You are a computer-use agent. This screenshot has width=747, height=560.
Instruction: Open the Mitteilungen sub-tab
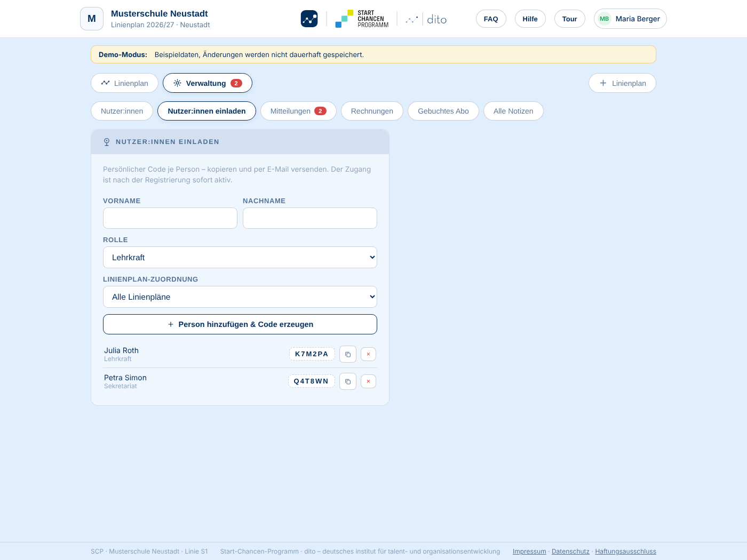pos(298,111)
